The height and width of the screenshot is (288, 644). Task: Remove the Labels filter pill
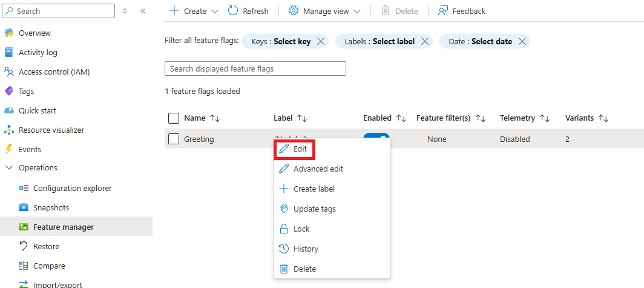pyautogui.click(x=425, y=41)
